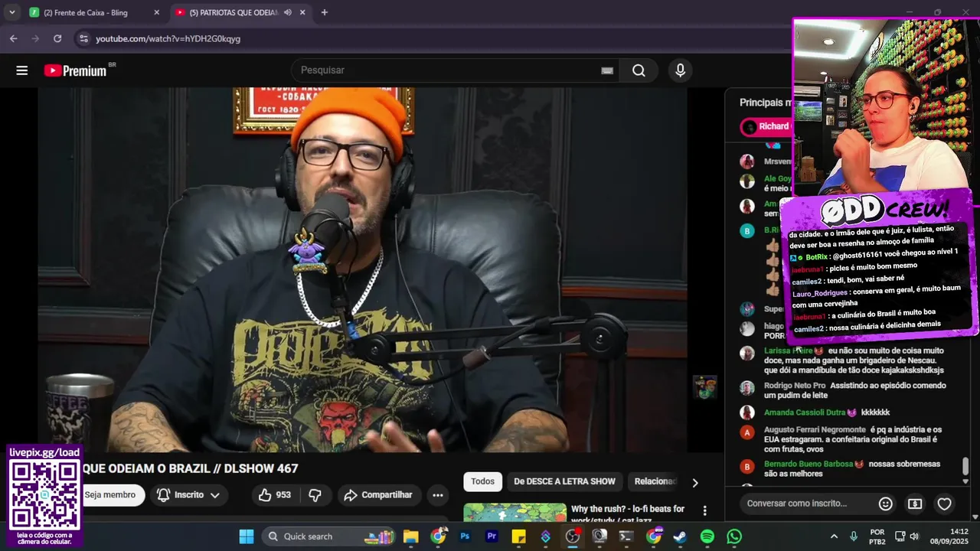The height and width of the screenshot is (551, 980).
Task: Launch Photoshop from the taskbar
Action: tap(465, 536)
